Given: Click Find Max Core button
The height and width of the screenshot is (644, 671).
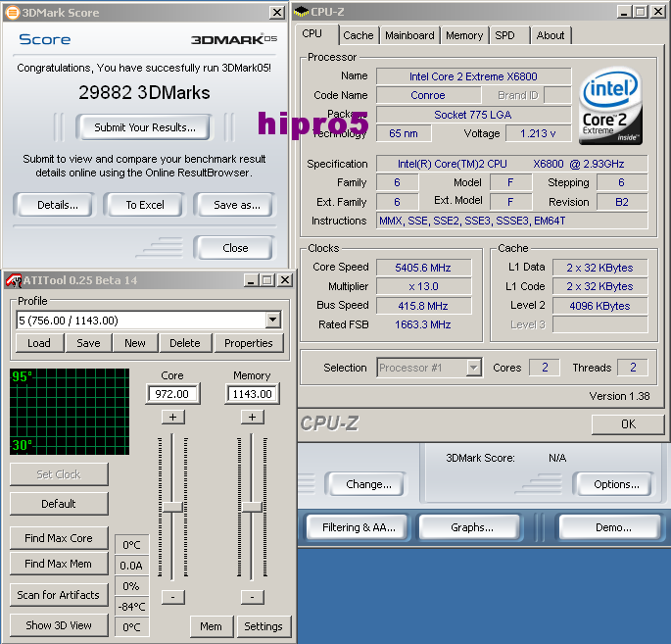Looking at the screenshot, I should (x=59, y=538).
